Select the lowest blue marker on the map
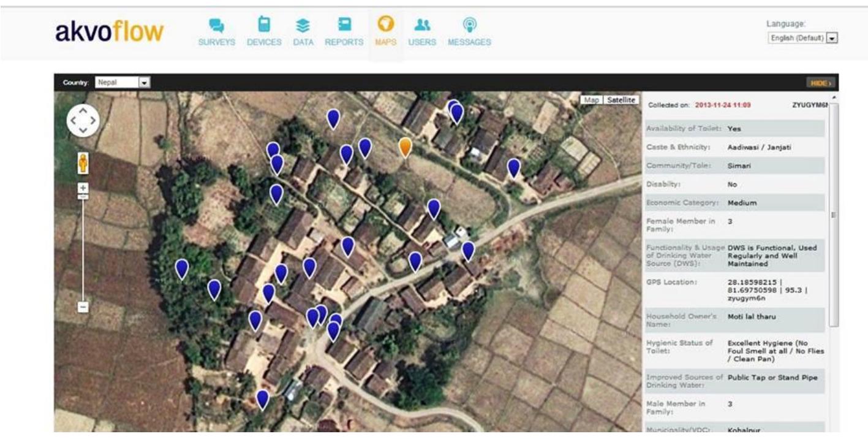 coord(262,400)
